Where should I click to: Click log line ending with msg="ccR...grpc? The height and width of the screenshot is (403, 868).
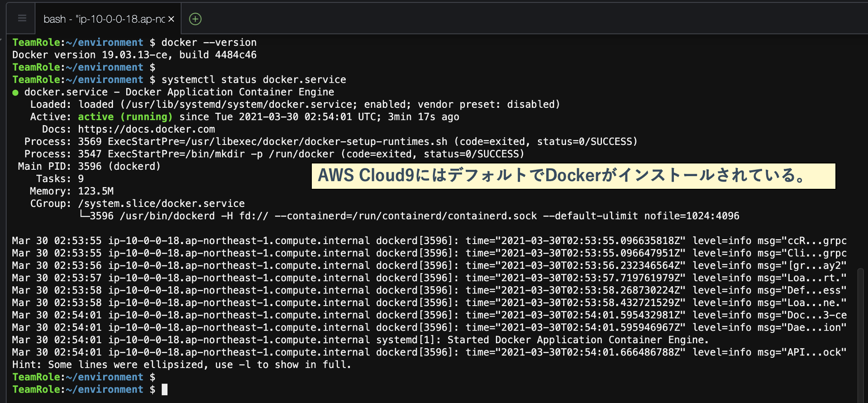pyautogui.click(x=429, y=241)
